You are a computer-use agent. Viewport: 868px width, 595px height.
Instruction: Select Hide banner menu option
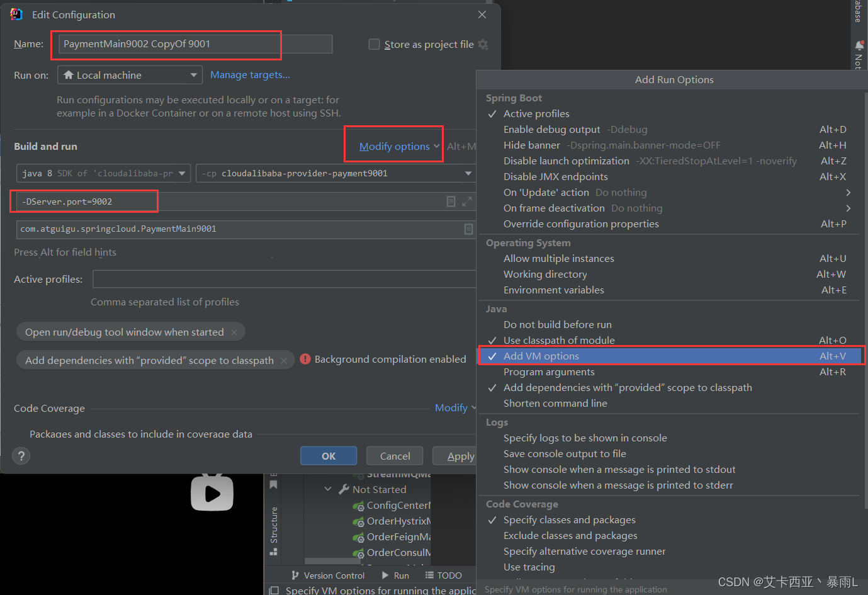(x=669, y=145)
